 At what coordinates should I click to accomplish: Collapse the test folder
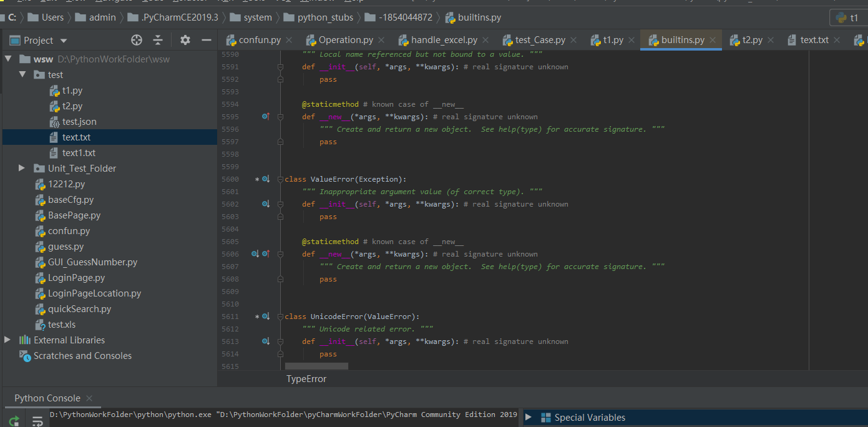coord(22,75)
